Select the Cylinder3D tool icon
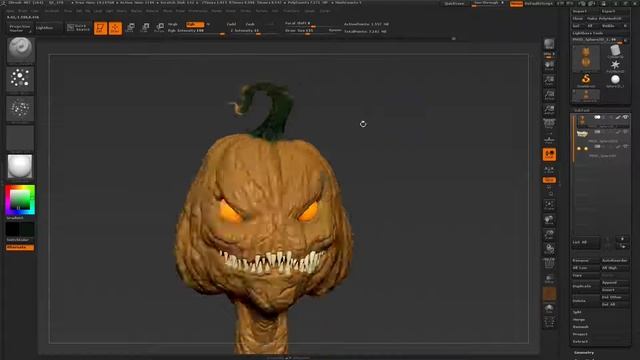This screenshot has width=640, height=360. 615,51
